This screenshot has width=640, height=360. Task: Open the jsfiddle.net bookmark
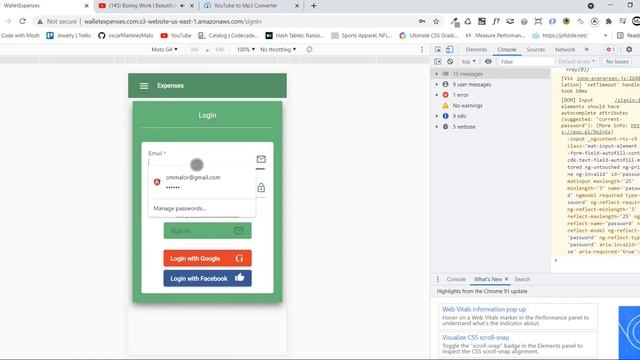pyautogui.click(x=560, y=36)
